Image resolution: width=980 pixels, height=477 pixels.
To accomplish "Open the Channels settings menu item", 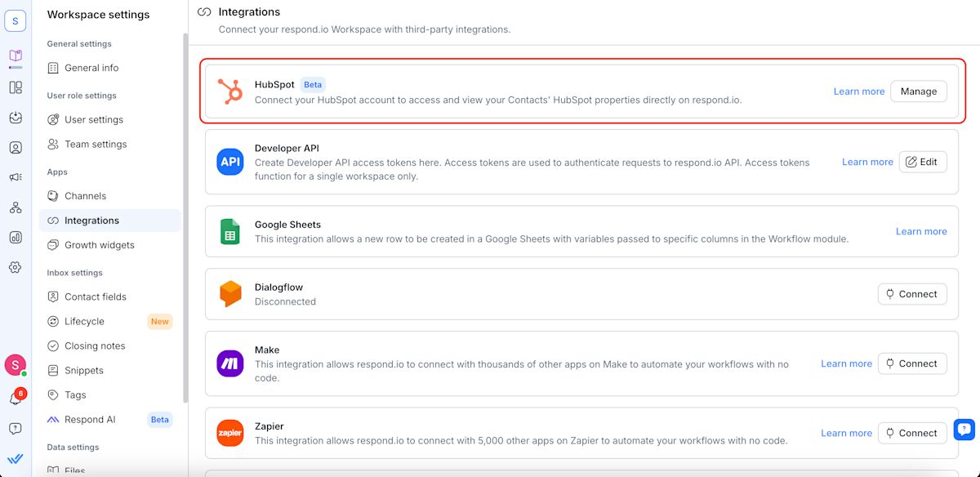I will pos(85,196).
